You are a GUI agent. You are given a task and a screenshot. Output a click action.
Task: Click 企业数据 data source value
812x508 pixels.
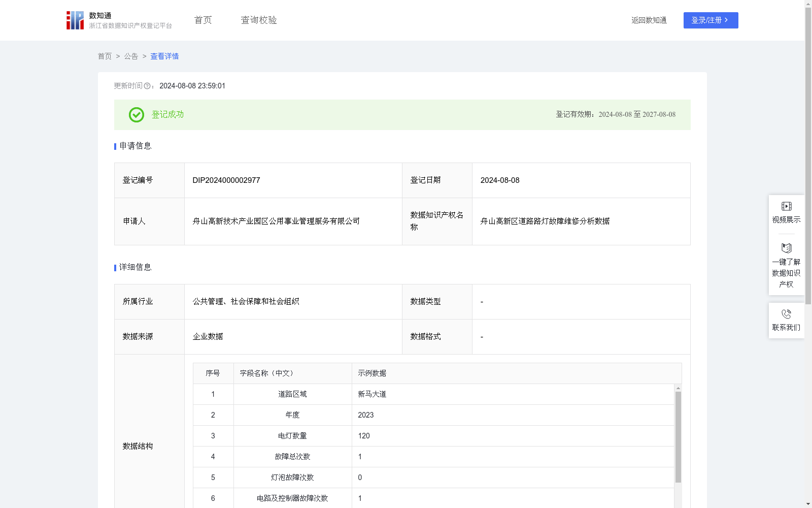point(208,337)
